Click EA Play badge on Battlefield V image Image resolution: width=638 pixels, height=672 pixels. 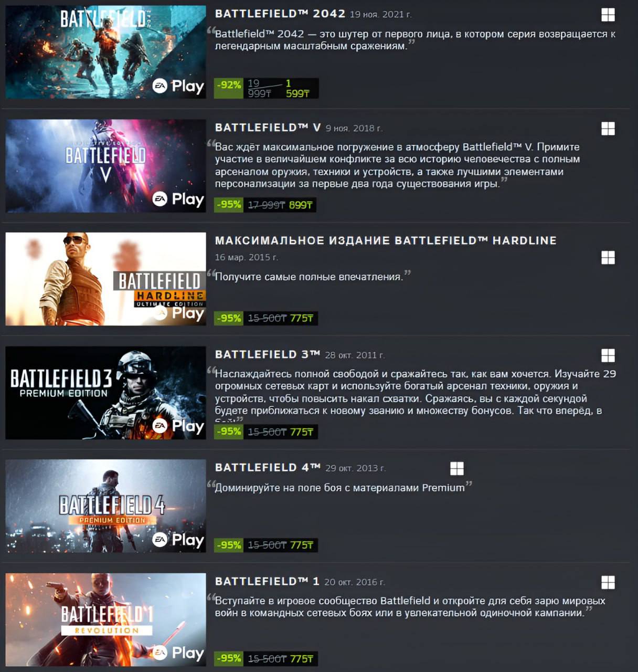(x=178, y=199)
